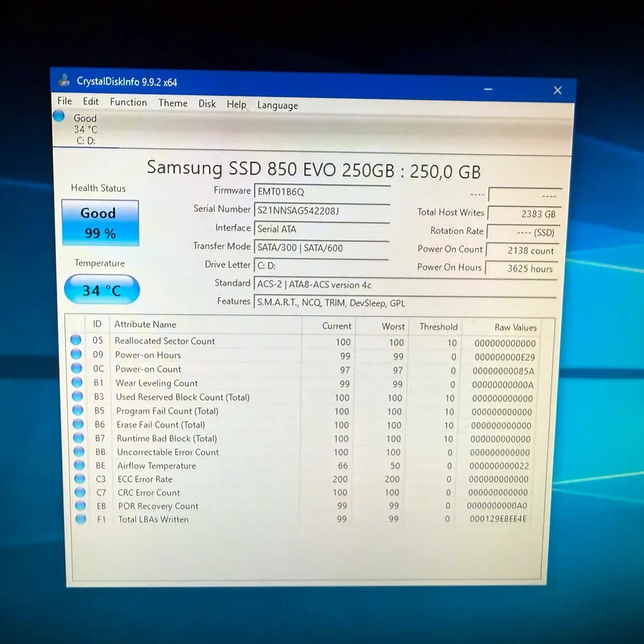
Task: Open the Function menu
Action: 128,102
